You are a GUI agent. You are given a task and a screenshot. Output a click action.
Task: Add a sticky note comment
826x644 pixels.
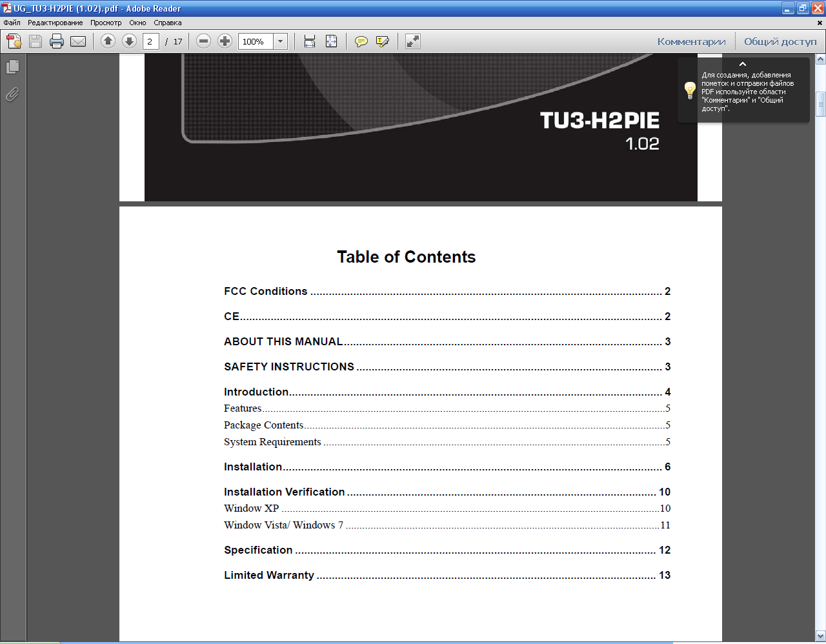361,42
